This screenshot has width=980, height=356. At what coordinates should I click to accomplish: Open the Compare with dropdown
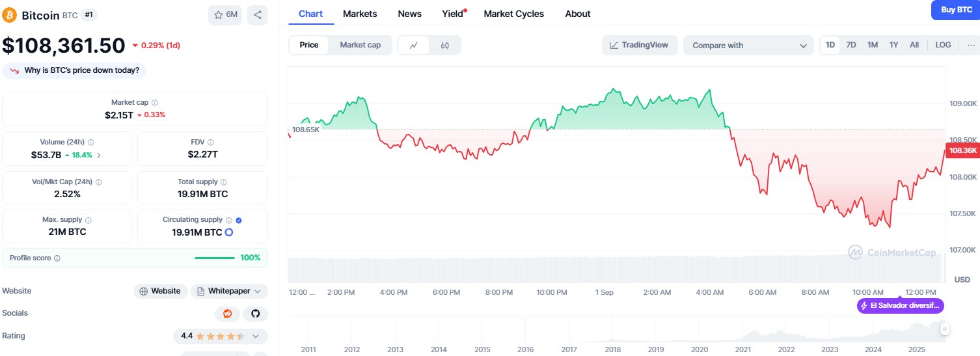pyautogui.click(x=748, y=46)
